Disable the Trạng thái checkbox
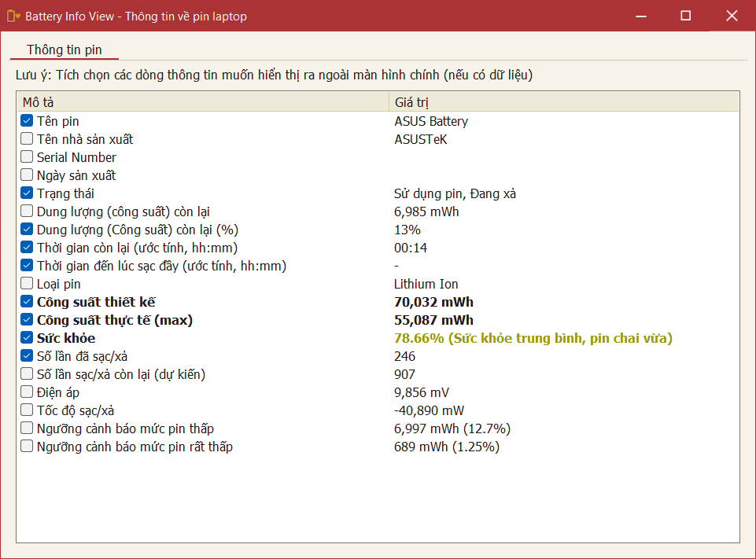756x559 pixels. tap(27, 193)
